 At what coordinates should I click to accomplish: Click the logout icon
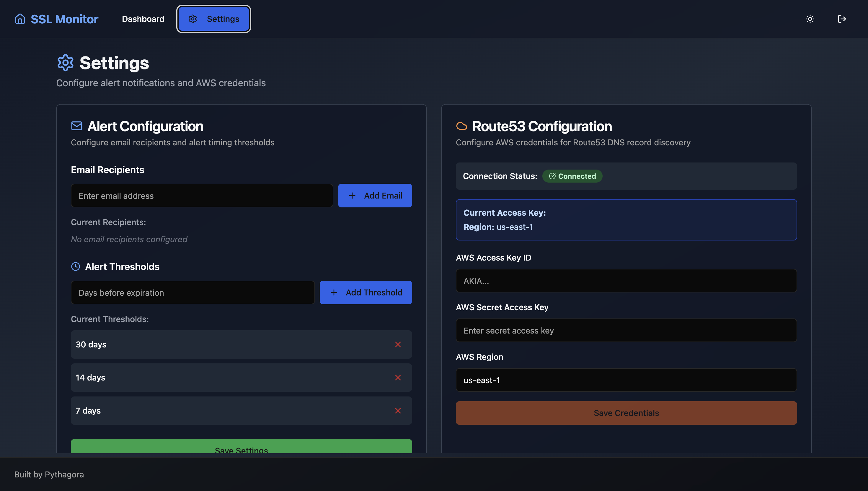click(842, 19)
